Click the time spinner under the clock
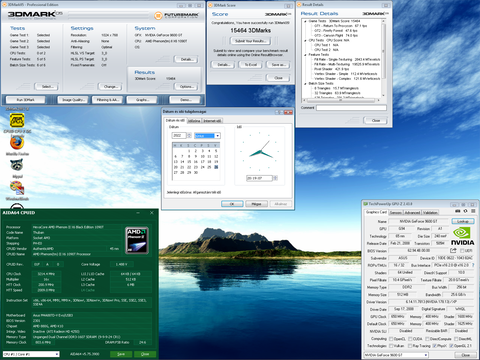480x360 pixels. pyautogui.click(x=275, y=178)
